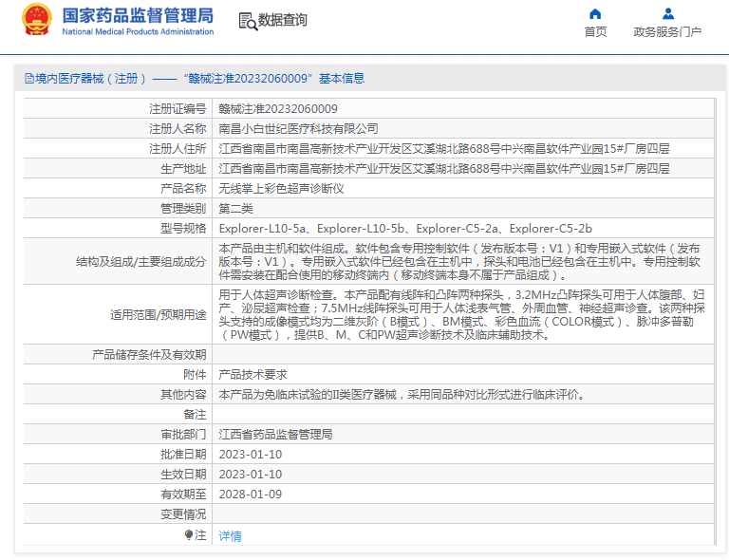729x560 pixels.
Task: Select registration number 赣械注准20232060009 value
Action: pos(278,109)
